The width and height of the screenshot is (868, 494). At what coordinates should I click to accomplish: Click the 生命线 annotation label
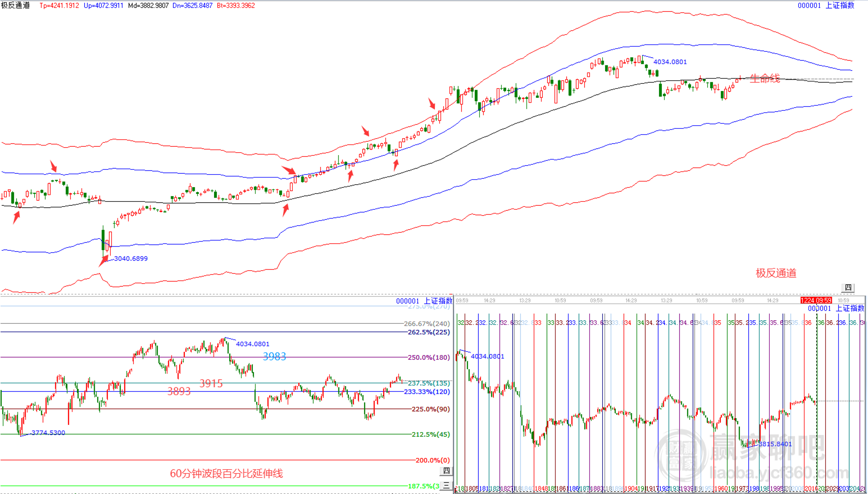(x=765, y=78)
